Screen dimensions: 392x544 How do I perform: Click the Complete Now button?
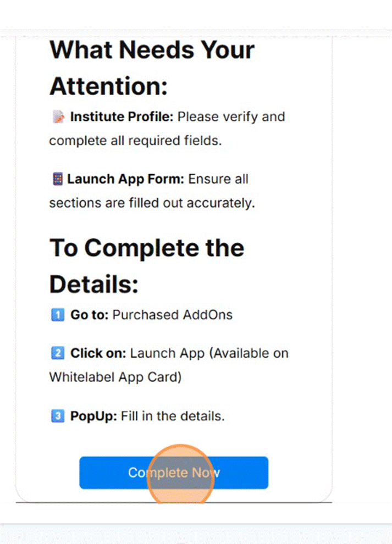click(174, 473)
